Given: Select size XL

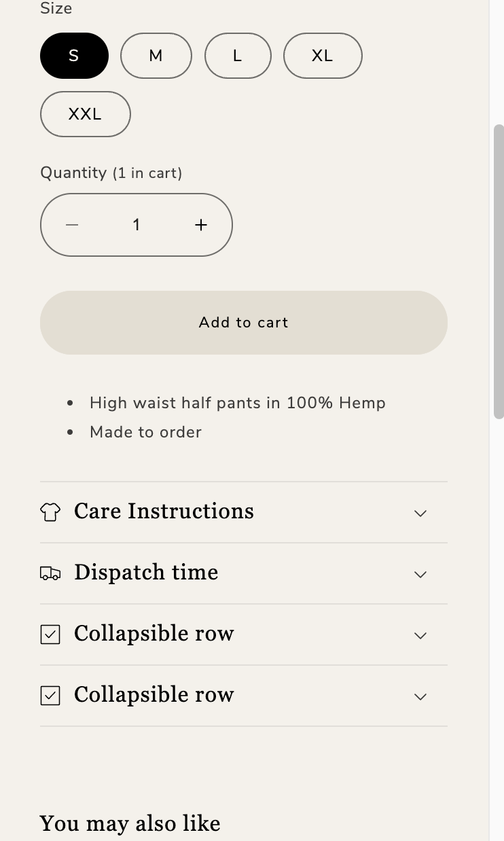Looking at the screenshot, I should click(x=323, y=56).
